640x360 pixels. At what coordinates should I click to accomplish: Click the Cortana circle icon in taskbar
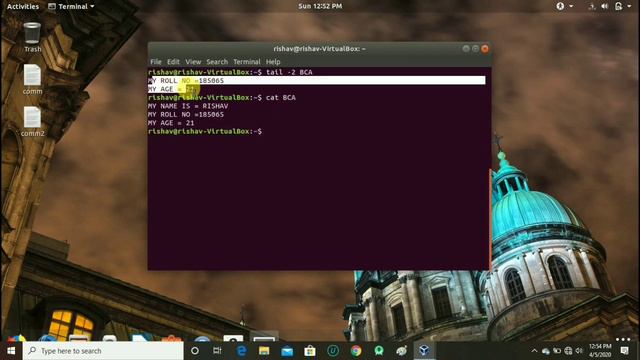click(195, 351)
